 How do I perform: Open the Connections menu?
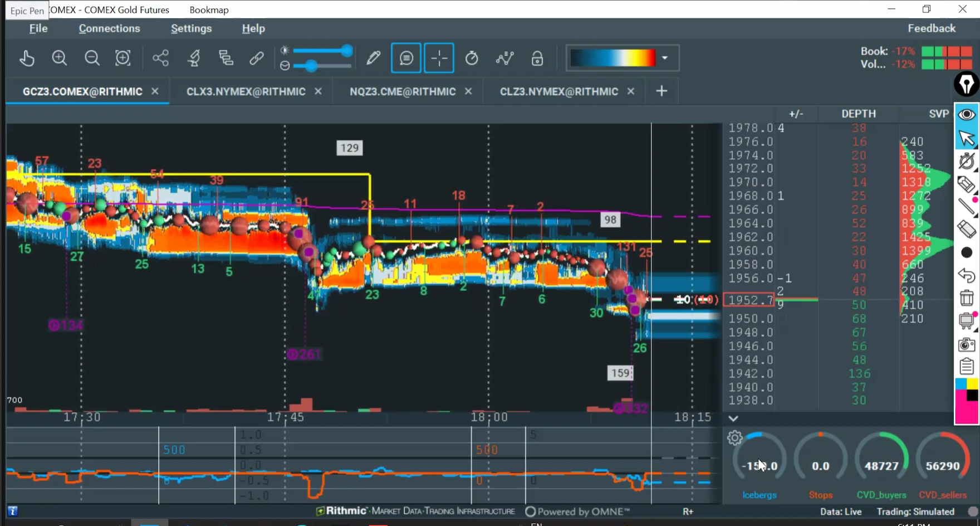109,28
